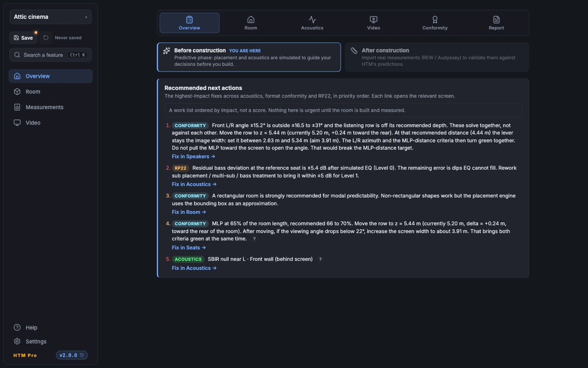Open Room in the left sidebar

(51, 92)
